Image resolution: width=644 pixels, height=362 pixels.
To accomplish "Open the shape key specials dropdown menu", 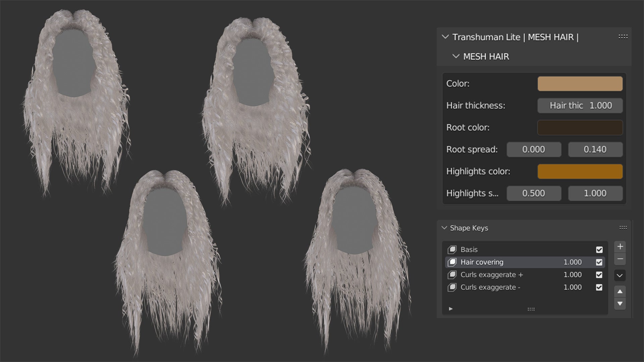I will pyautogui.click(x=620, y=276).
